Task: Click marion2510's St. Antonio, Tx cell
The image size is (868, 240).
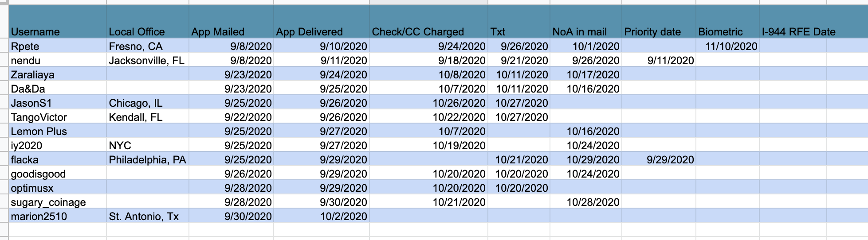Action: [148, 216]
